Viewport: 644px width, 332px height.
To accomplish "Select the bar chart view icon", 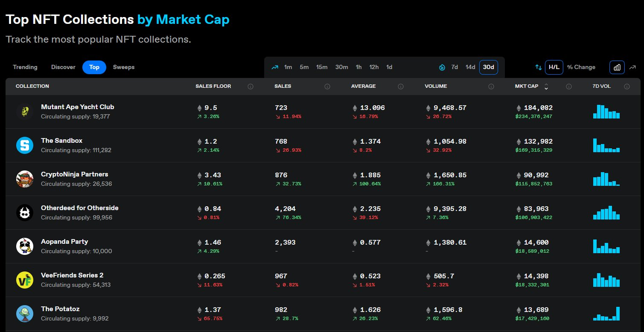I will [617, 67].
